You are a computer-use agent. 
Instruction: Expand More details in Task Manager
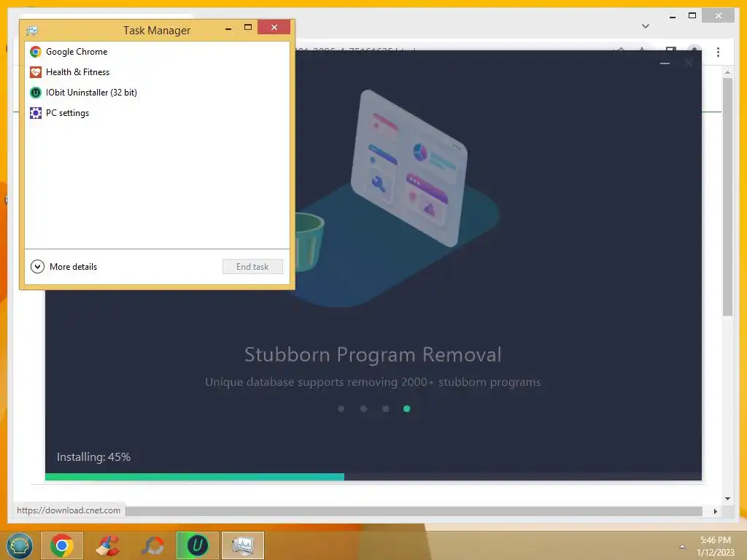tap(64, 267)
